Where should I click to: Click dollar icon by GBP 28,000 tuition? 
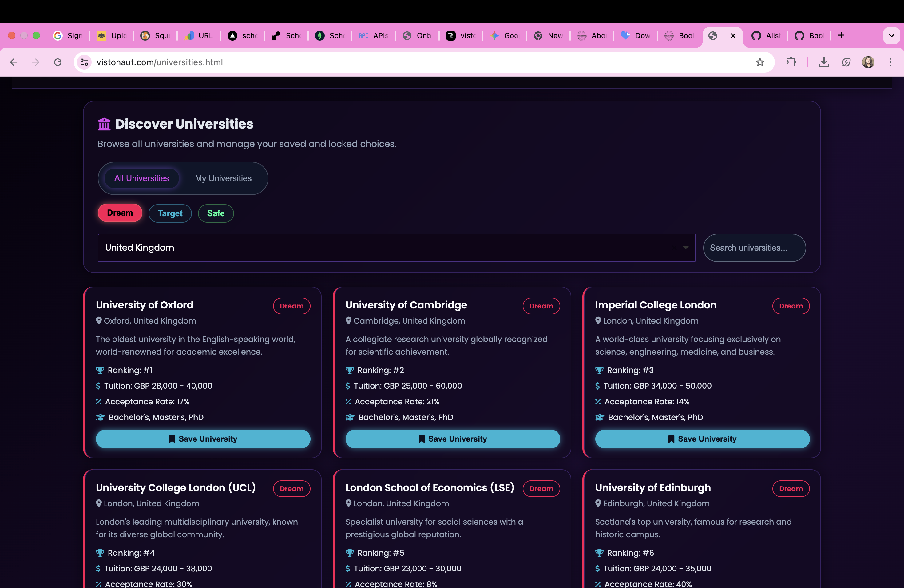[x=98, y=386]
